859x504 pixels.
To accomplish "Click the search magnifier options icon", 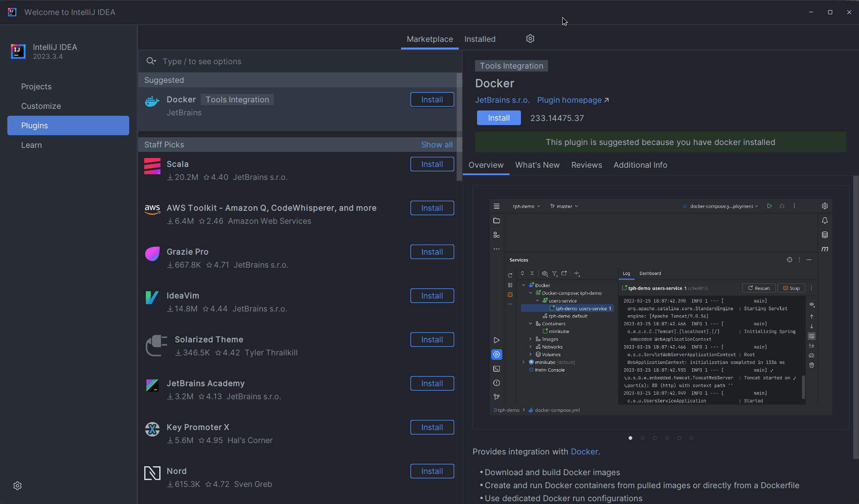I will [x=151, y=61].
